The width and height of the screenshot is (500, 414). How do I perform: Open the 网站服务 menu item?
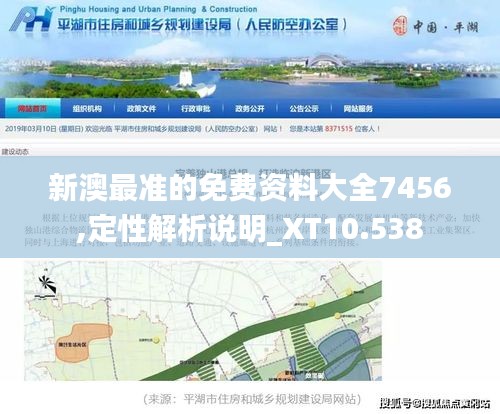pos(358,109)
